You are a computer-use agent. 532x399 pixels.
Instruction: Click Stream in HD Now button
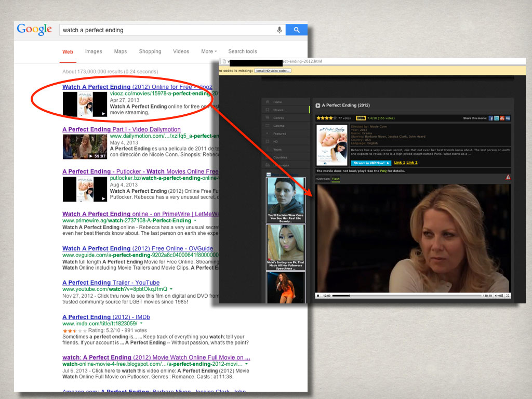[x=371, y=163]
